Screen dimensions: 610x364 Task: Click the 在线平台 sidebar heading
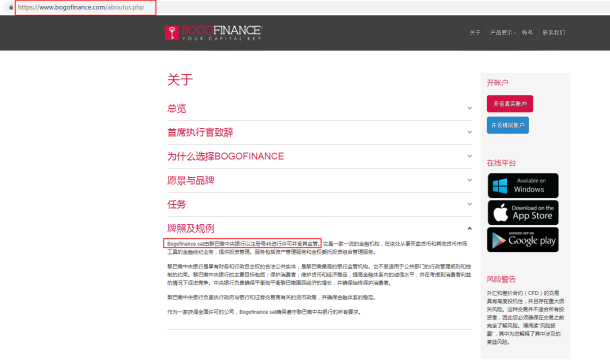501,163
